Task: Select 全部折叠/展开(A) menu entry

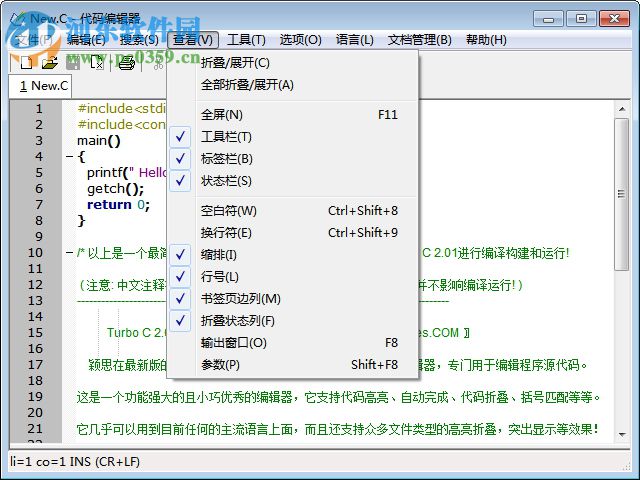Action: [292, 85]
